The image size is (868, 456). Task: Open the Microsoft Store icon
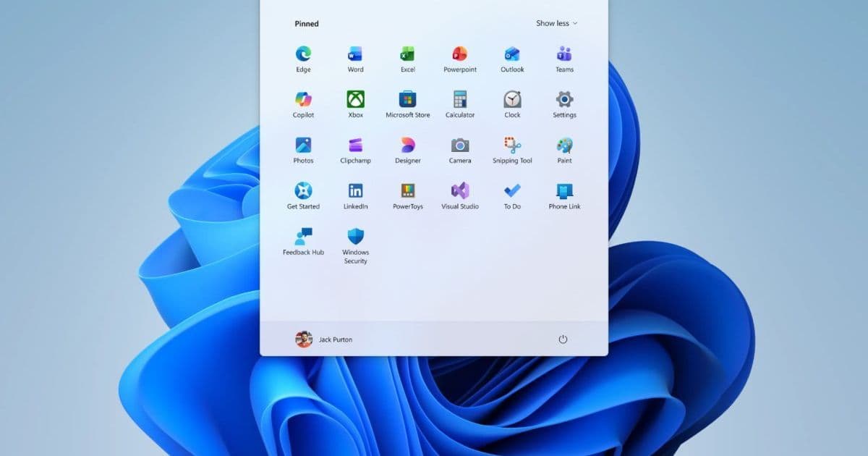[x=407, y=99]
